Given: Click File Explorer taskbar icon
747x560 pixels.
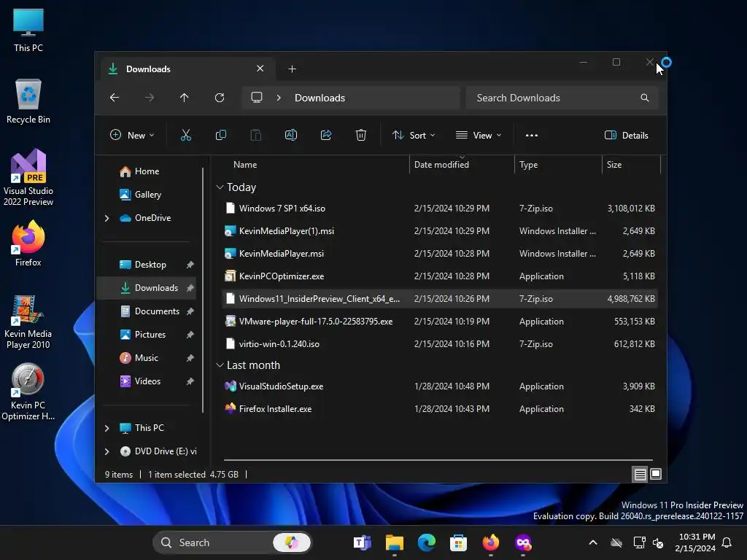Looking at the screenshot, I should tap(395, 542).
